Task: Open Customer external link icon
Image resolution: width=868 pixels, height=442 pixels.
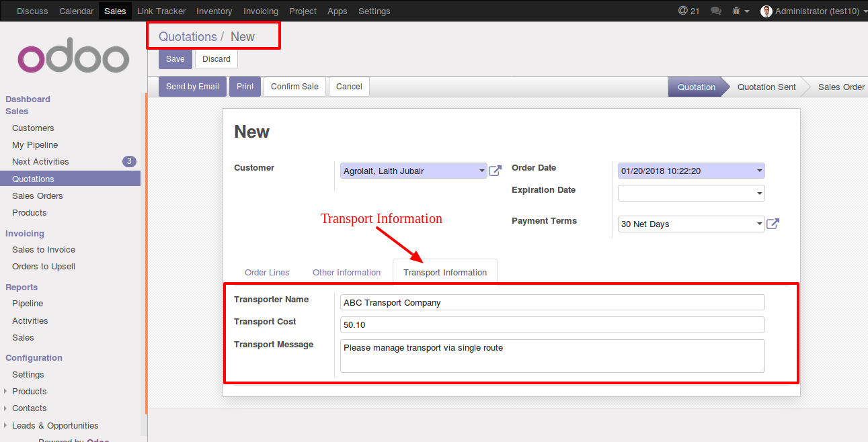Action: 495,171
